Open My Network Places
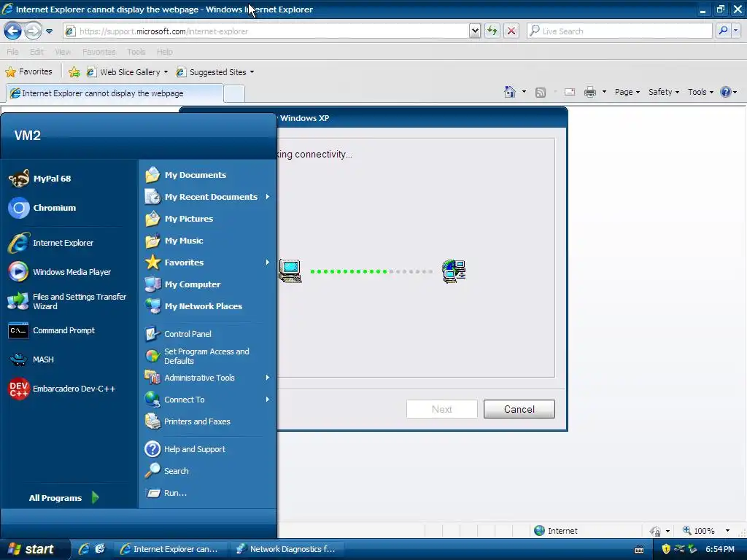This screenshot has width=747, height=560. [193, 306]
